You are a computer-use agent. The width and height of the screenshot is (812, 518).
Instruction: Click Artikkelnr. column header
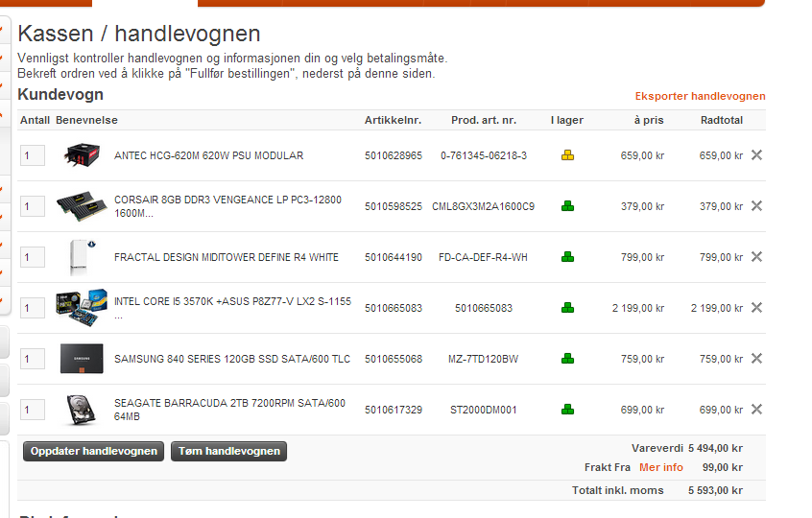pyautogui.click(x=393, y=120)
